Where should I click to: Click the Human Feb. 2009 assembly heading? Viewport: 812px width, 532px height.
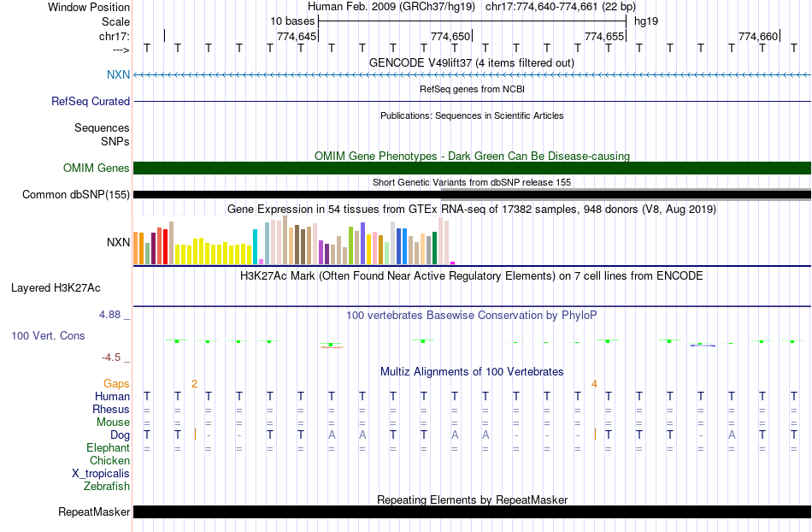pos(392,7)
